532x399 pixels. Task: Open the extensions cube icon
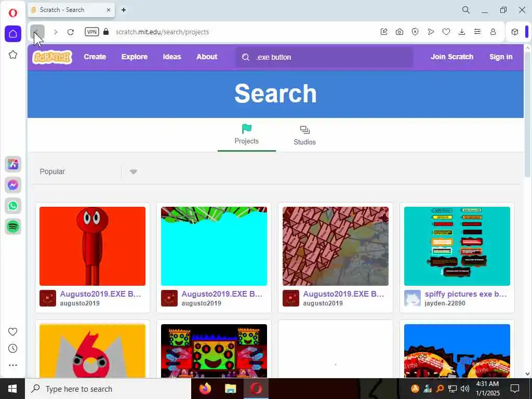[x=515, y=32]
